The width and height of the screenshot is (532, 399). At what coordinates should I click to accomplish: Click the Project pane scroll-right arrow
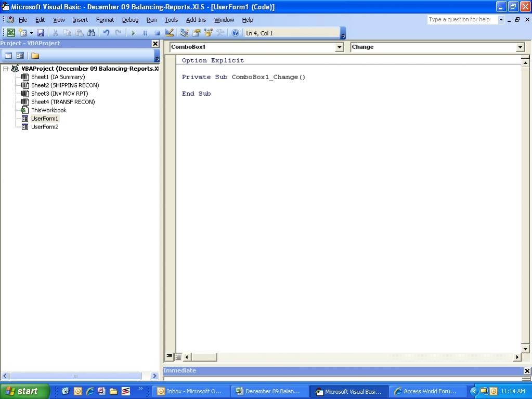pyautogui.click(x=154, y=376)
